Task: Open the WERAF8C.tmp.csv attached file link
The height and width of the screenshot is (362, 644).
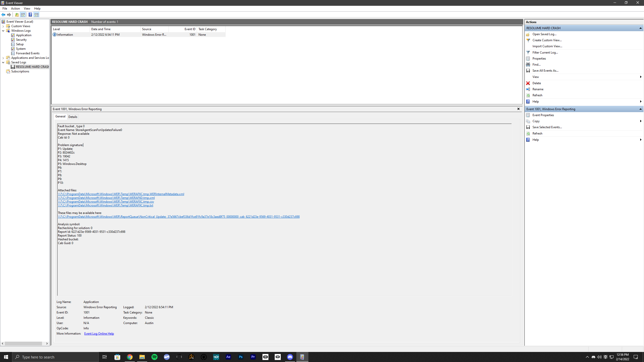Action: 106,202
